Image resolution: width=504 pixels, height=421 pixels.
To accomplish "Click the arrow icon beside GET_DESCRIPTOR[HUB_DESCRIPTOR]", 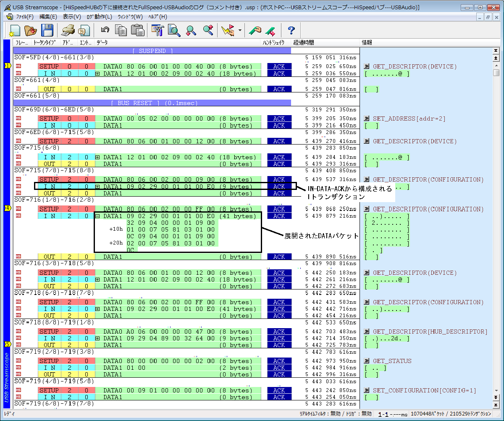I will [367, 332].
